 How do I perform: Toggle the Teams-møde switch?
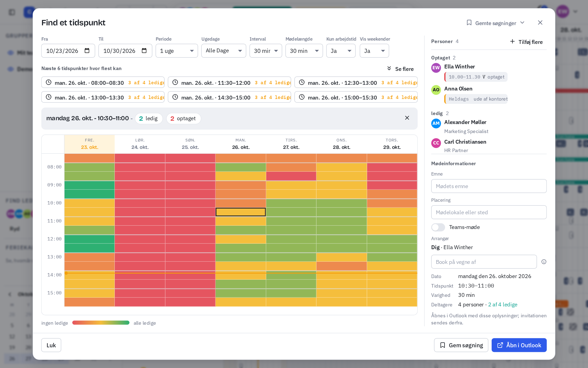click(x=438, y=227)
